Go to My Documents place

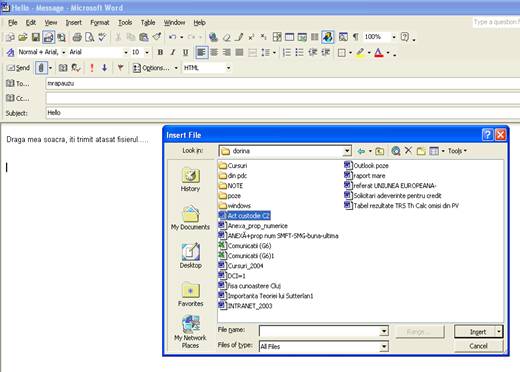click(190, 218)
